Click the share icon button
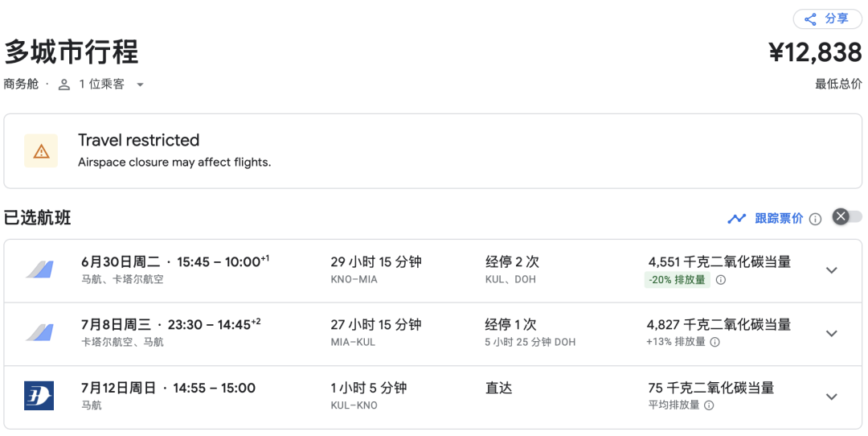The height and width of the screenshot is (436, 868). pyautogui.click(x=810, y=19)
